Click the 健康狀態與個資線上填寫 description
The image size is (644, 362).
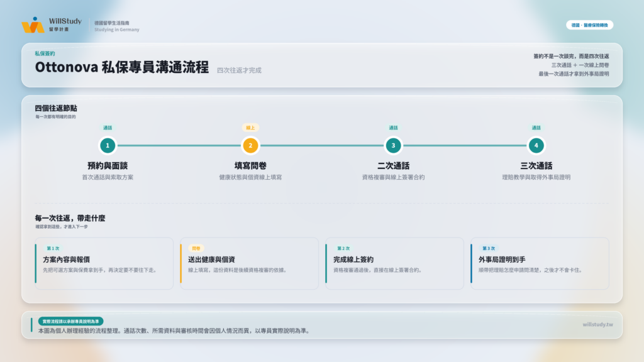coord(250,177)
